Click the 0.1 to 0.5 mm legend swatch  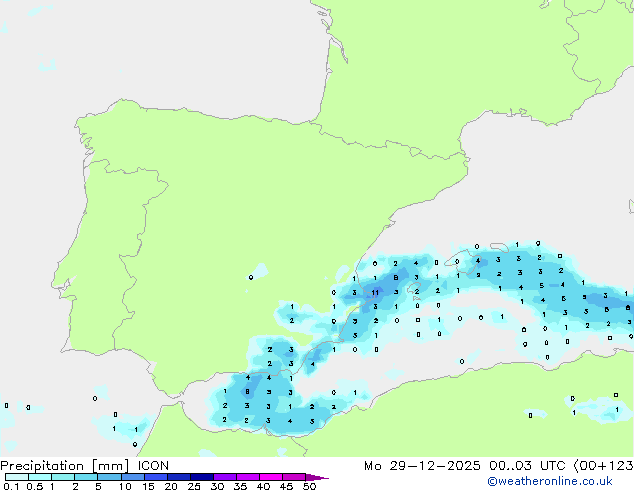[x=17, y=477]
